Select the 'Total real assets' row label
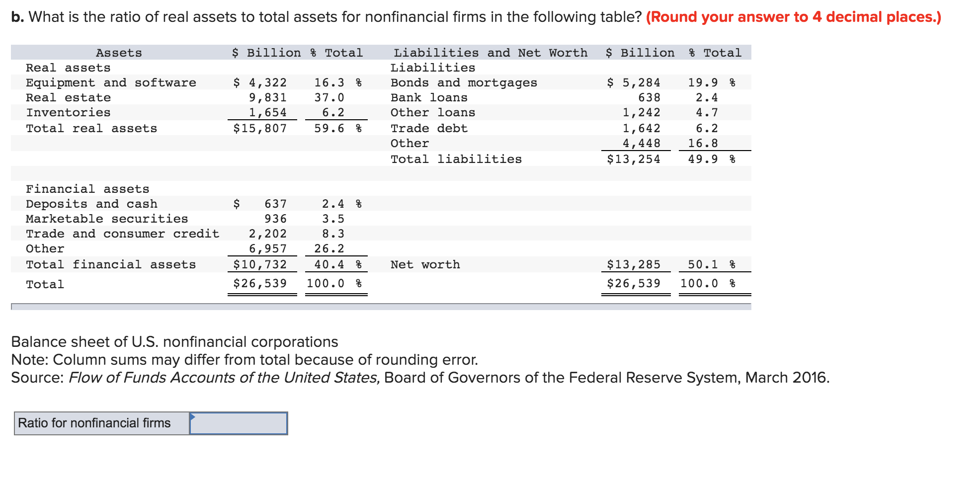Viewport: 980px width, 487px height. (x=91, y=128)
